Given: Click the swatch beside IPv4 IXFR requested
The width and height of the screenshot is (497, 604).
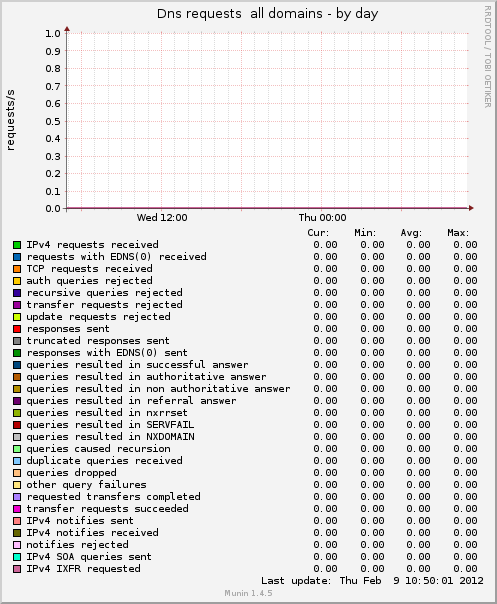Looking at the screenshot, I should 17,569.
